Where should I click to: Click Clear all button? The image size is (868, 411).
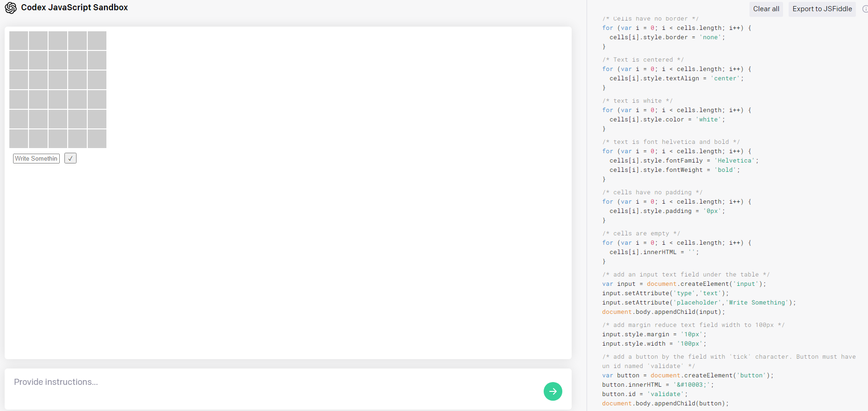pos(766,9)
